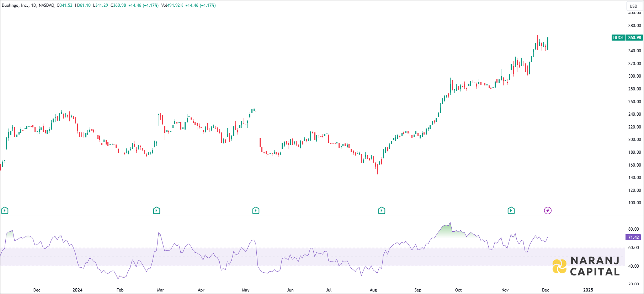
Task: Click the 380.00 price axis label
Action: tap(635, 26)
